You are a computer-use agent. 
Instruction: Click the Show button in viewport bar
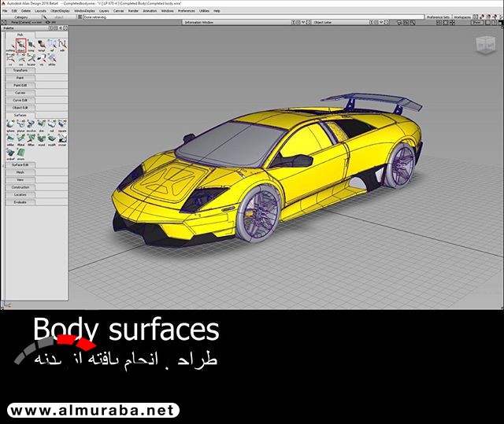click(x=476, y=23)
